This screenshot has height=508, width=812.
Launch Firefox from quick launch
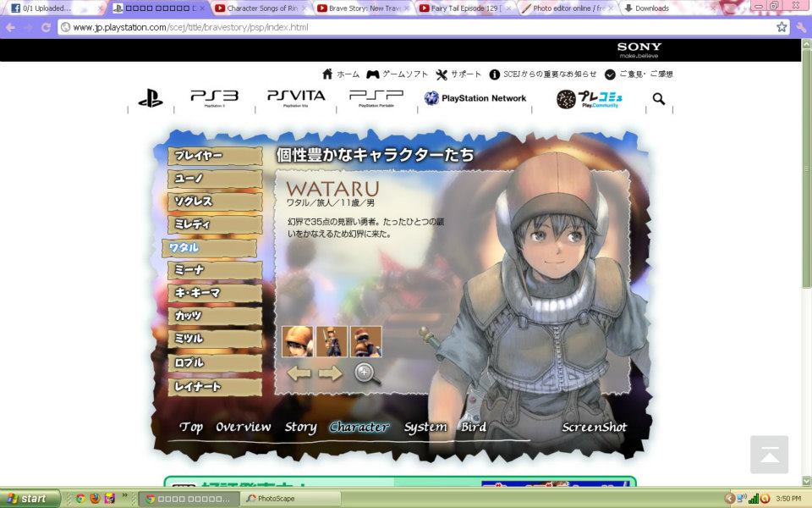click(95, 499)
